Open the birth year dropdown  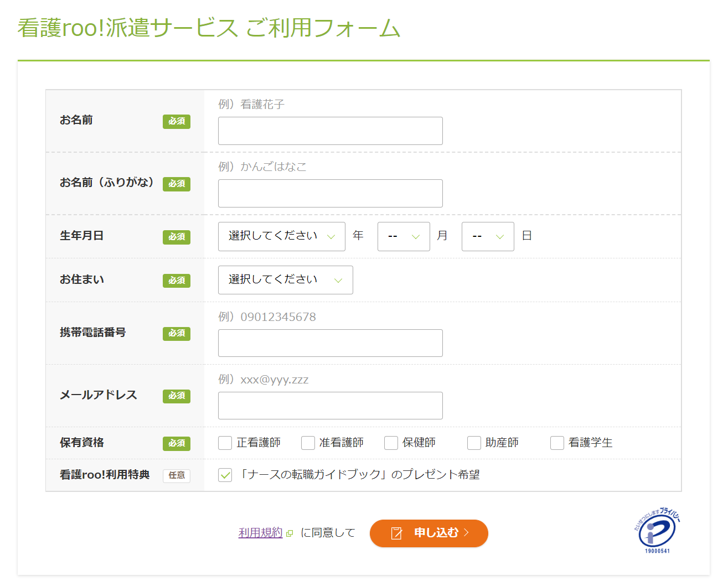pyautogui.click(x=282, y=236)
